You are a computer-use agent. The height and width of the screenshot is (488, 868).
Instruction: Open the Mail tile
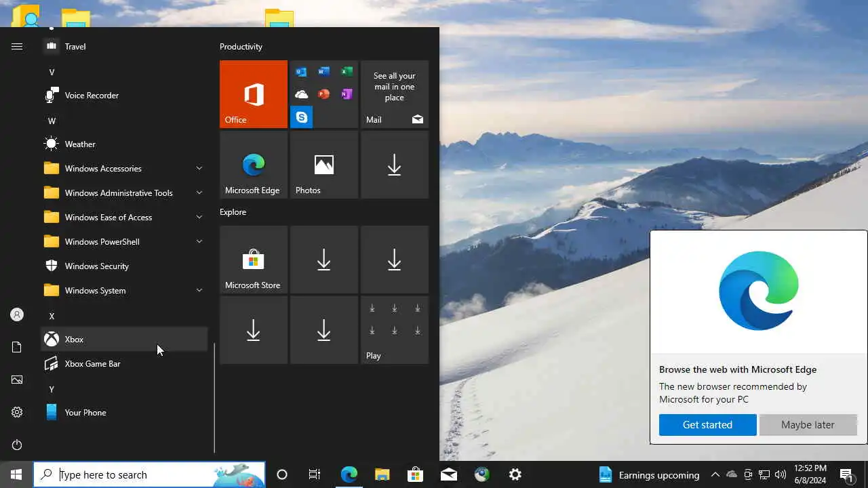pyautogui.click(x=395, y=94)
